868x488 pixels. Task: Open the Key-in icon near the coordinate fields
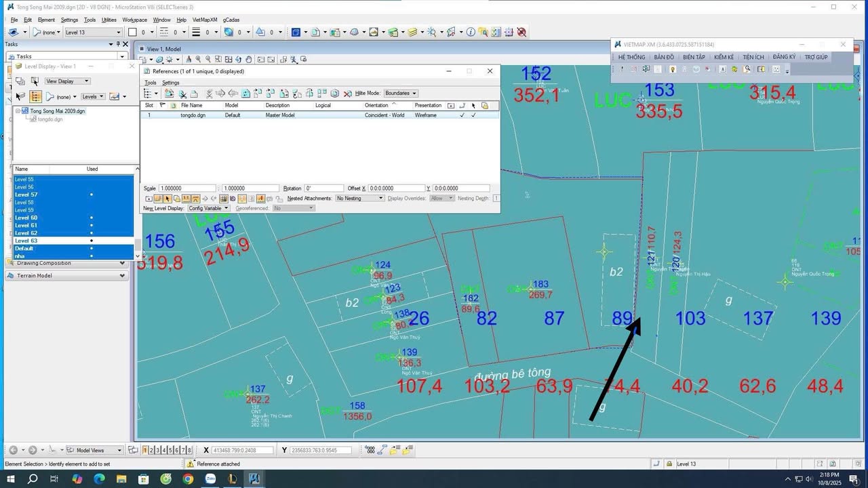tap(382, 449)
